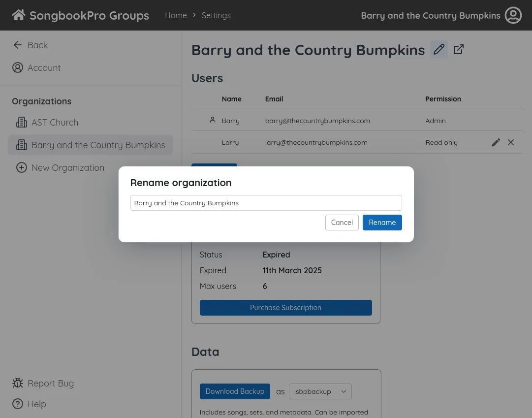Select Settings in the breadcrumb navigation
The width and height of the screenshot is (532, 418).
(x=216, y=15)
